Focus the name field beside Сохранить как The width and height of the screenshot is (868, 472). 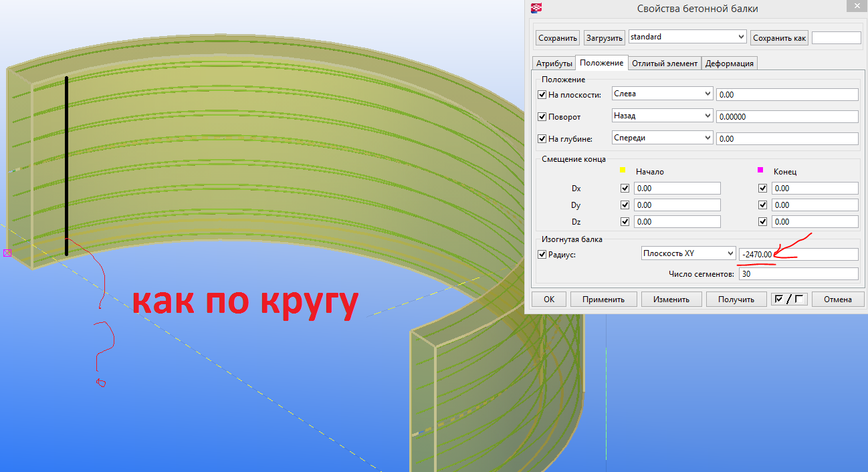click(x=837, y=38)
